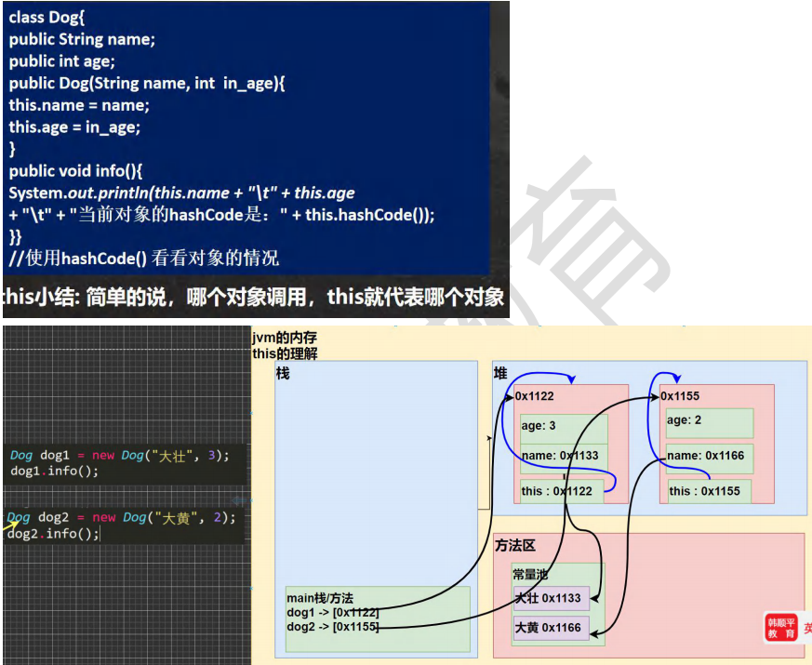Place cursor at end of dog2.info(); line

click(99, 534)
